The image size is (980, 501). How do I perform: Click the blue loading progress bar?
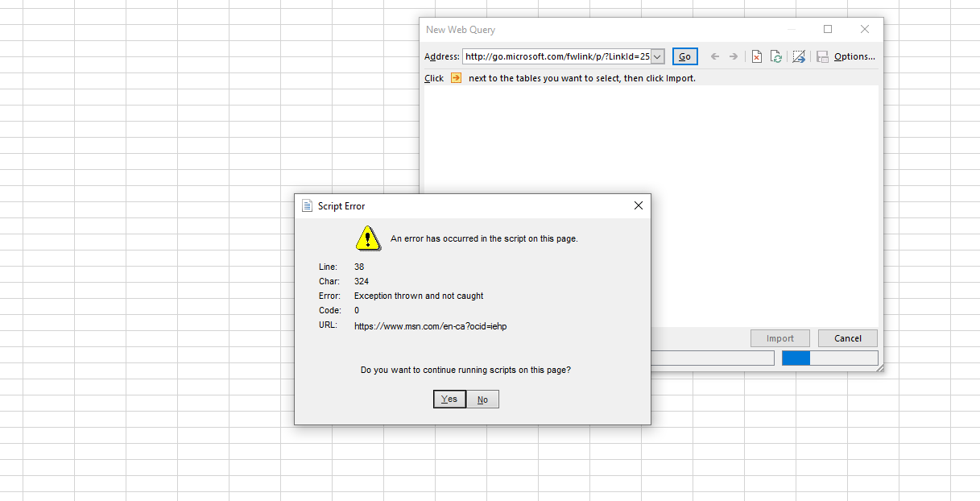tap(796, 358)
